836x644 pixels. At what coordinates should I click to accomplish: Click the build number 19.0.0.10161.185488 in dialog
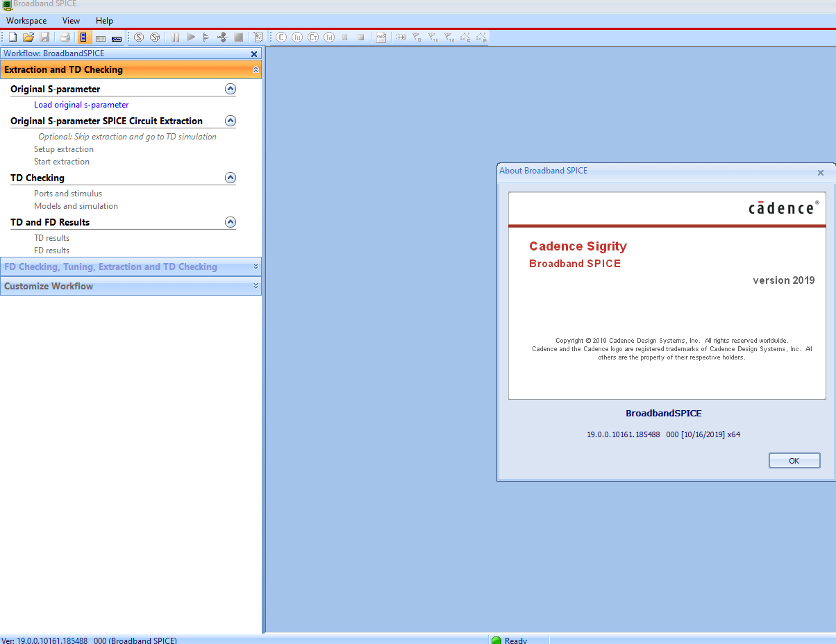tap(624, 434)
